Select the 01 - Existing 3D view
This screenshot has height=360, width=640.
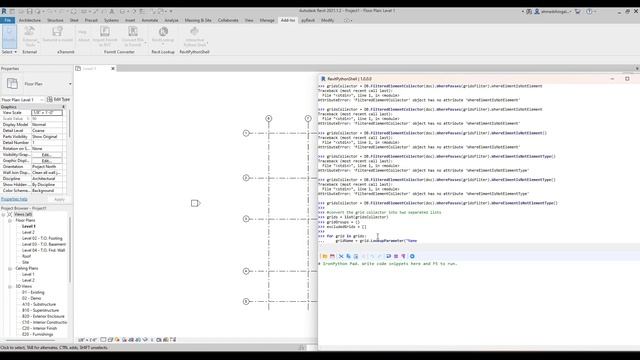click(33, 292)
